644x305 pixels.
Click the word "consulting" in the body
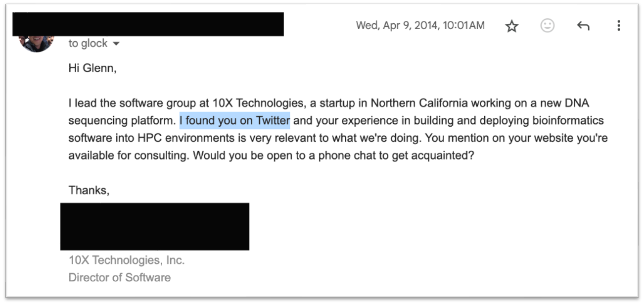click(163, 155)
